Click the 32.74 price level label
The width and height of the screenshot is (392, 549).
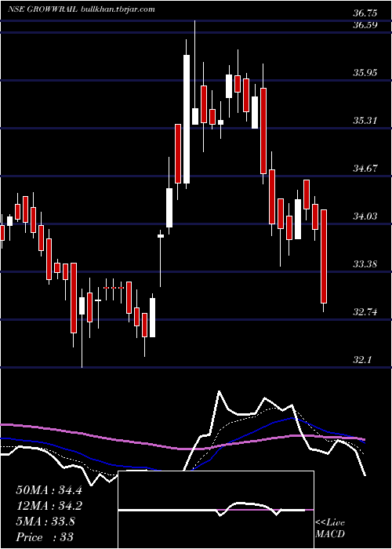pyautogui.click(x=365, y=312)
